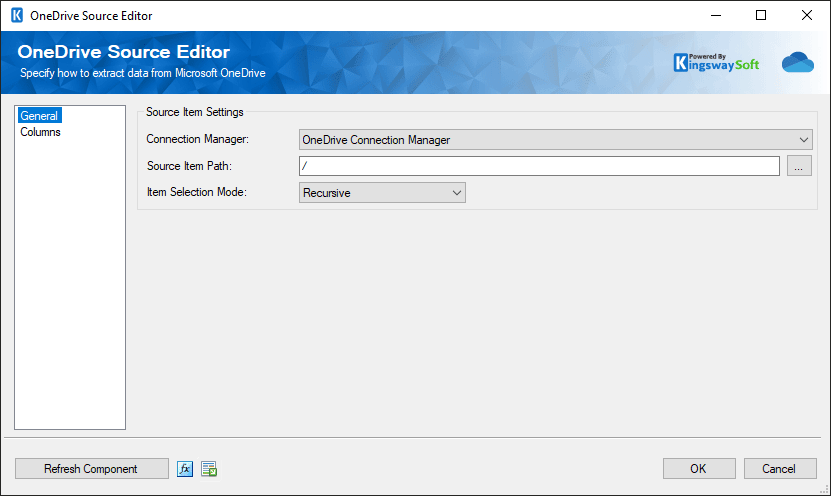Image resolution: width=831 pixels, height=496 pixels.
Task: Focus the Source Item Path field
Action: coord(539,166)
